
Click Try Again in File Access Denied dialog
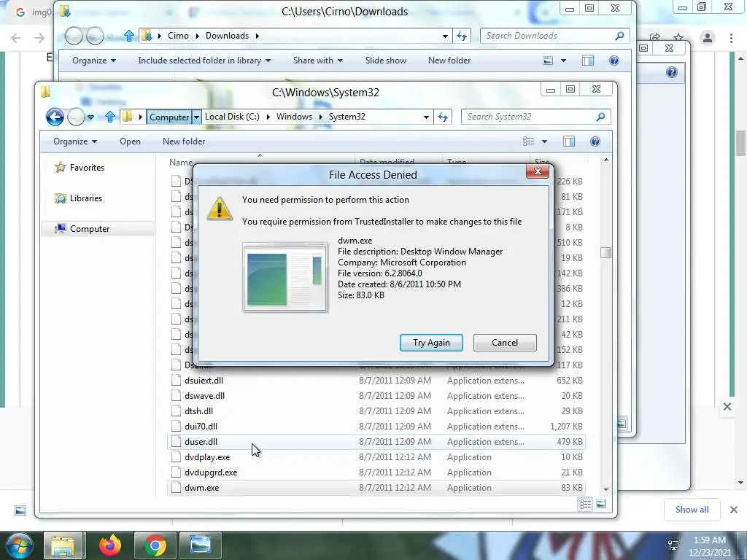[431, 343]
